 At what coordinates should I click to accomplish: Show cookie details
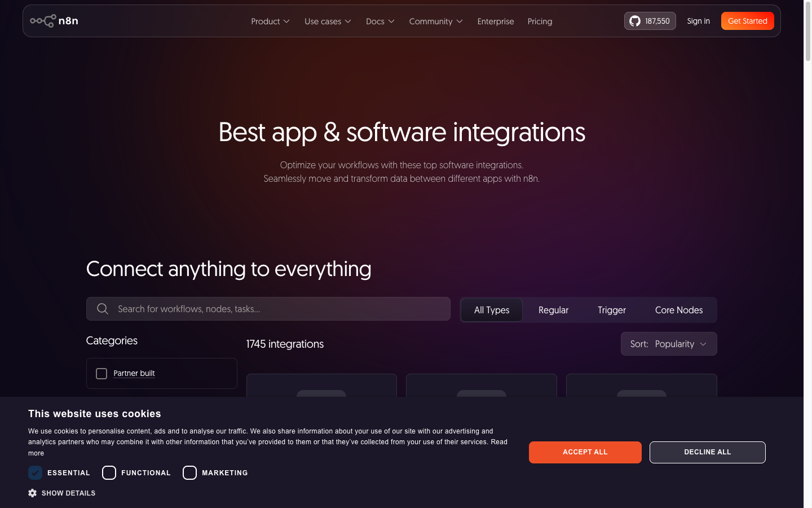click(x=62, y=493)
